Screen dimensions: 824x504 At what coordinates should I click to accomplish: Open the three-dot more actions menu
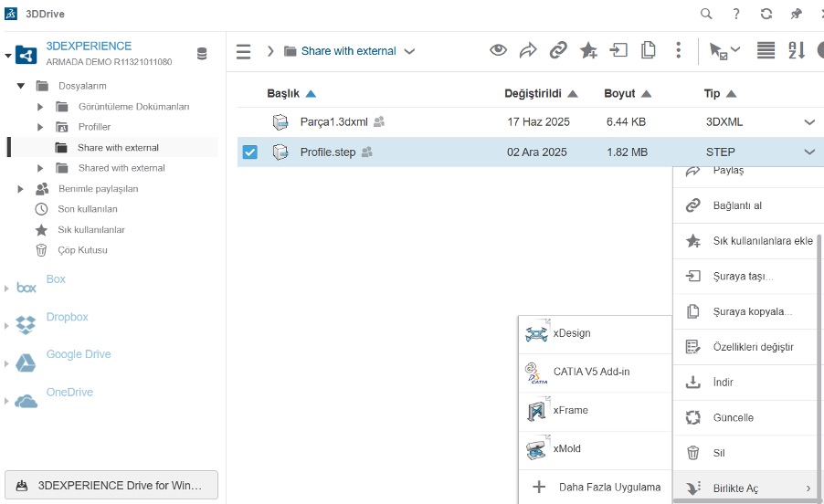[x=679, y=50]
